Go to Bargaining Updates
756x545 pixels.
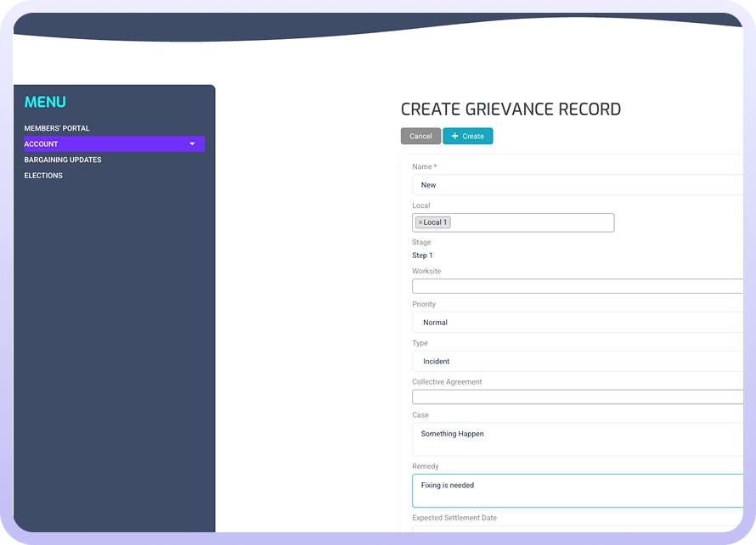click(x=63, y=160)
